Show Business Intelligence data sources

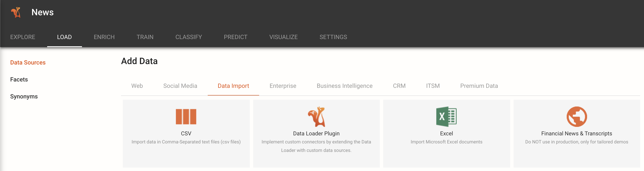(x=345, y=86)
